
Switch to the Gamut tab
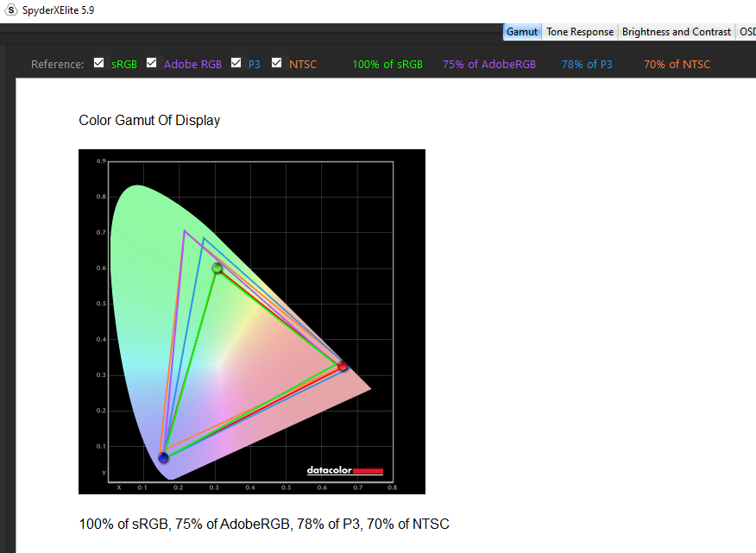522,32
